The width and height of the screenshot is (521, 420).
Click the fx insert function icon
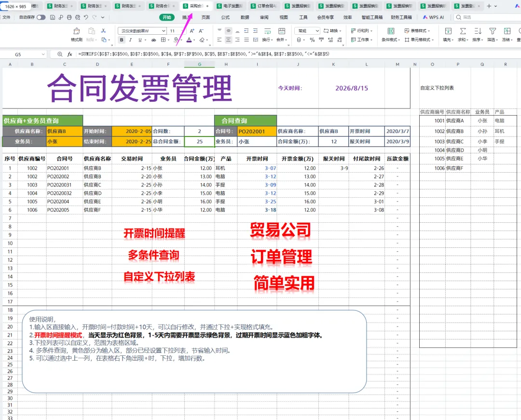[x=70, y=54]
